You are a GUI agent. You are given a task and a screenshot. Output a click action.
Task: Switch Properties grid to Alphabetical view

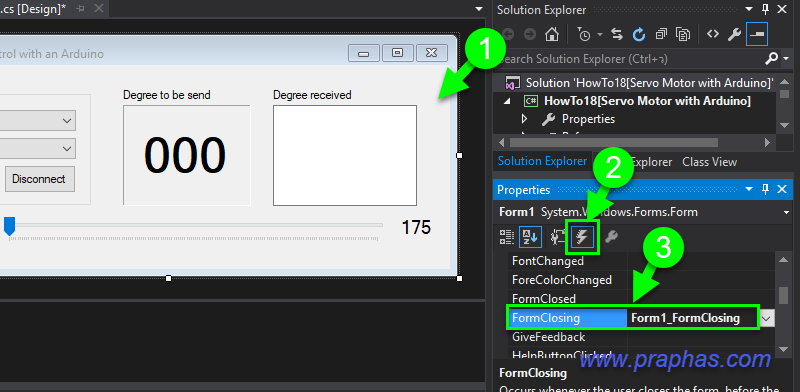530,237
